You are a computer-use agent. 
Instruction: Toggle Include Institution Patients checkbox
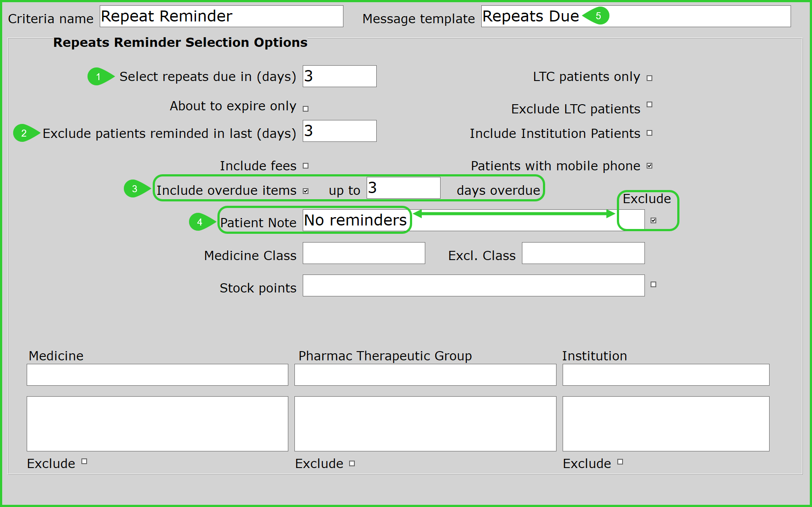[x=649, y=133]
